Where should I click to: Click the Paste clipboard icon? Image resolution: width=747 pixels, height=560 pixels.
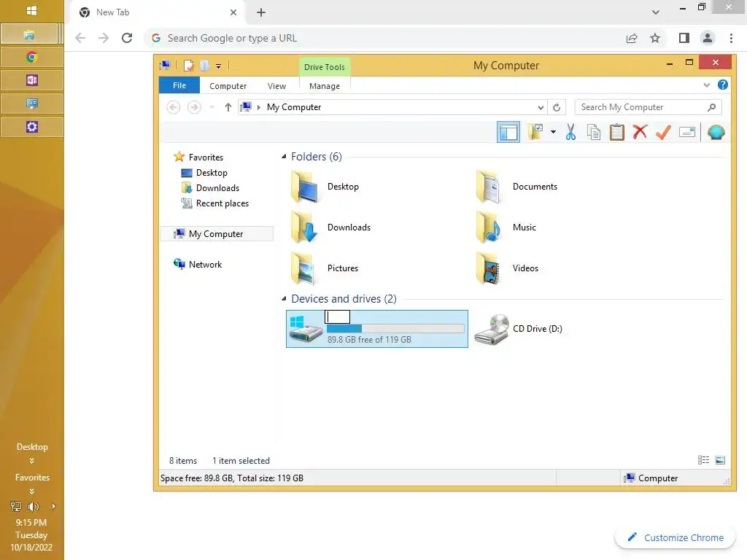(x=617, y=132)
